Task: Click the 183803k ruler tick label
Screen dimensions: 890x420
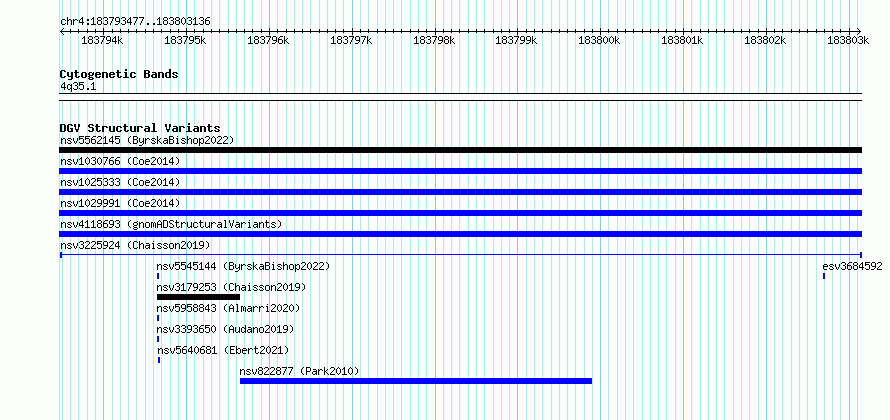Action: [848, 41]
